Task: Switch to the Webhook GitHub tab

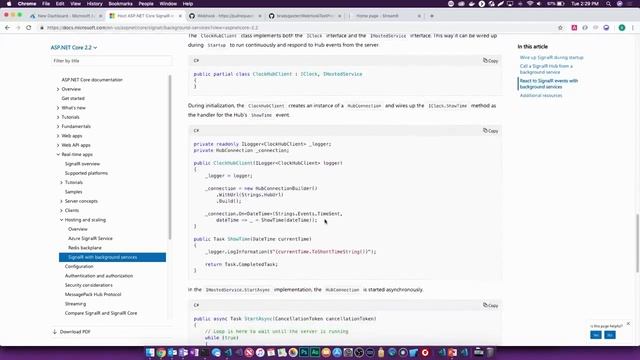Action: [x=225, y=16]
